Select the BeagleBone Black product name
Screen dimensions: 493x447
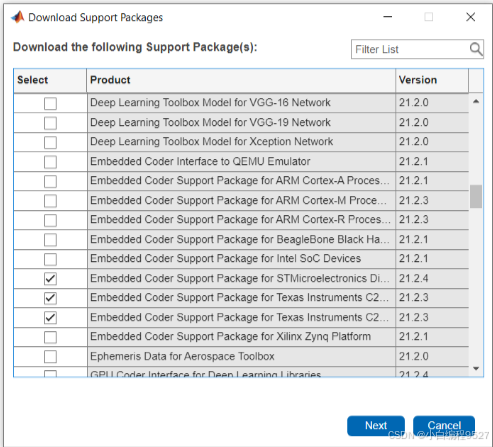pos(240,239)
